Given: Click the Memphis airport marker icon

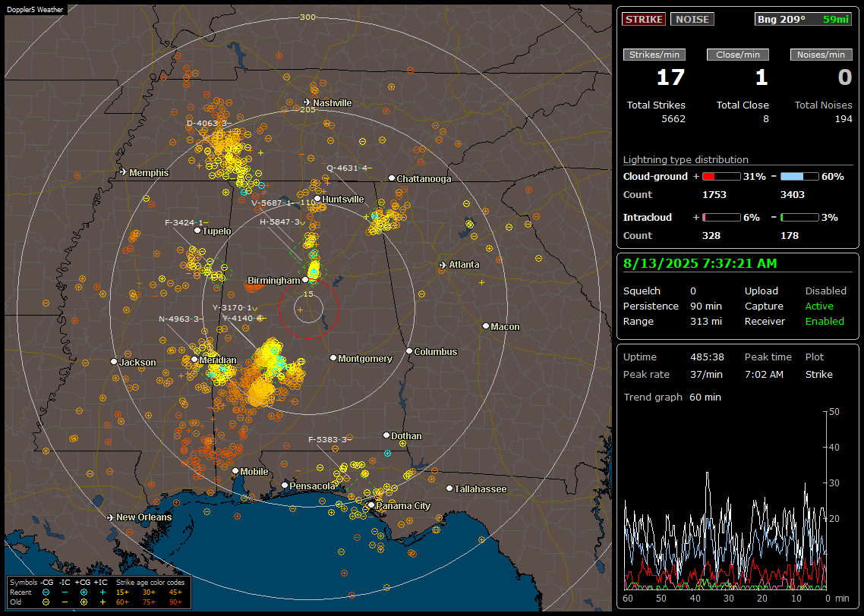Looking at the screenshot, I should click(124, 172).
